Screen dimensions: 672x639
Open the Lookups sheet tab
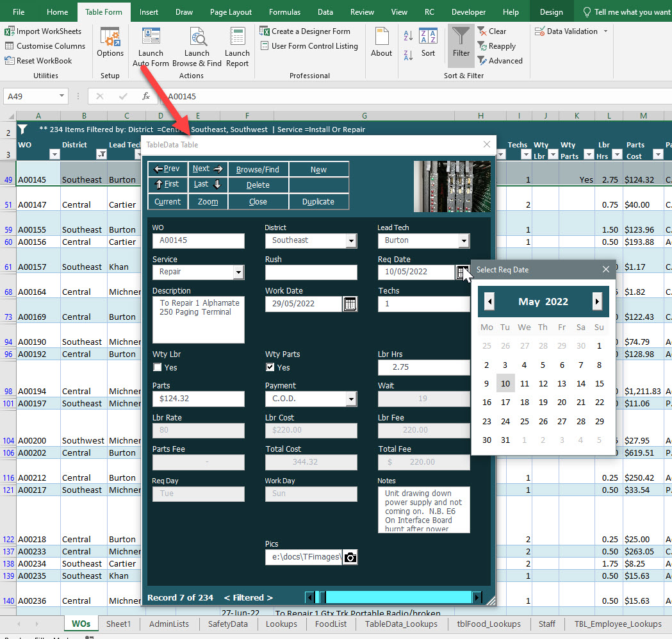pyautogui.click(x=281, y=623)
